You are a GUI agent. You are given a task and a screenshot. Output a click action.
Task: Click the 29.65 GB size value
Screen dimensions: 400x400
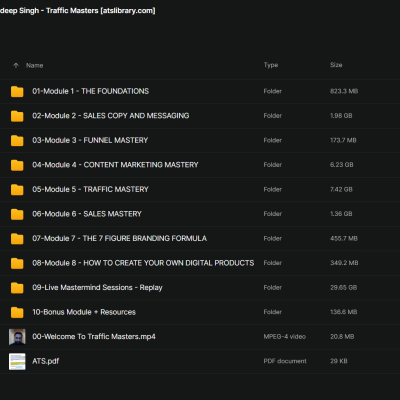coord(343,287)
